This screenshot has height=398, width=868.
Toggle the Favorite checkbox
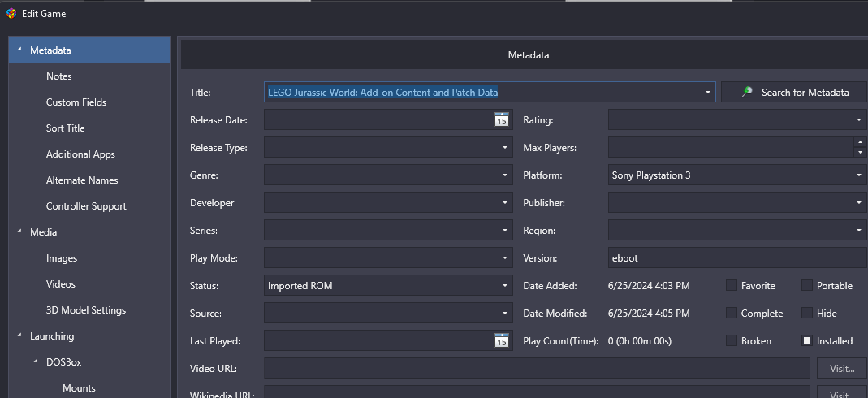(x=732, y=286)
